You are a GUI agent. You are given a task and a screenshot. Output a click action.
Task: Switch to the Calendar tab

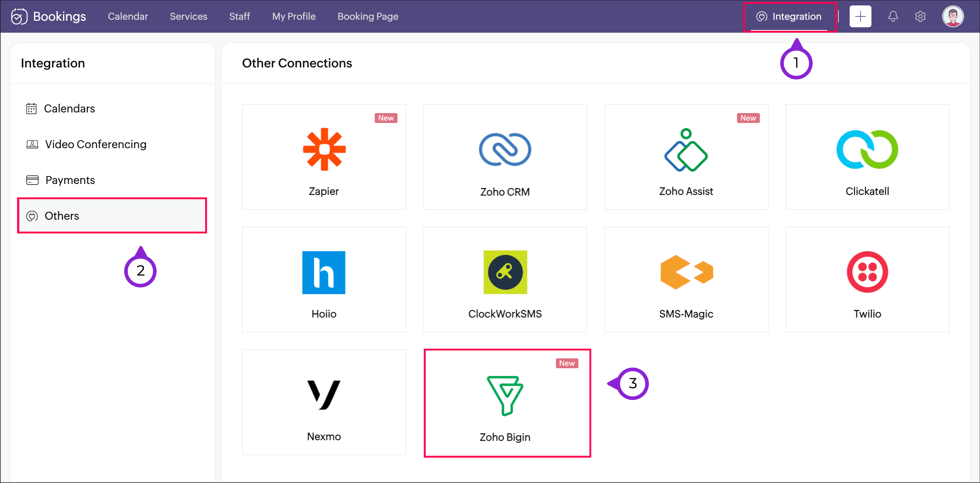[128, 16]
